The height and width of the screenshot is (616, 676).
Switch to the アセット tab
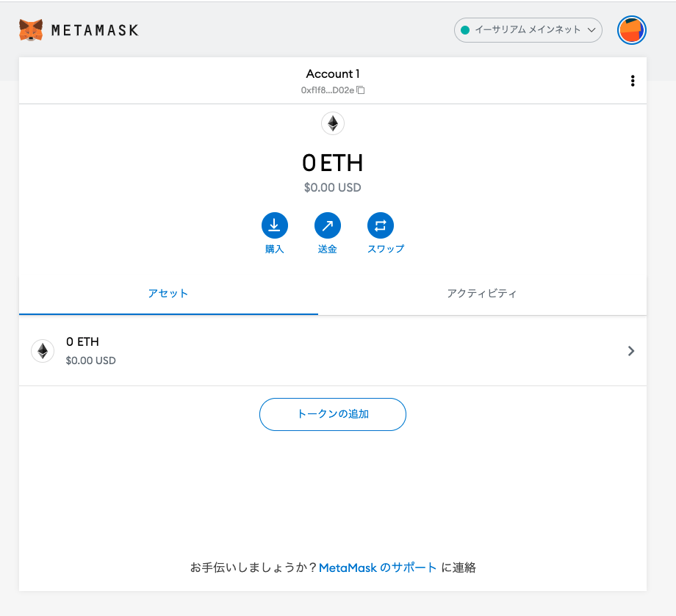coord(168,294)
